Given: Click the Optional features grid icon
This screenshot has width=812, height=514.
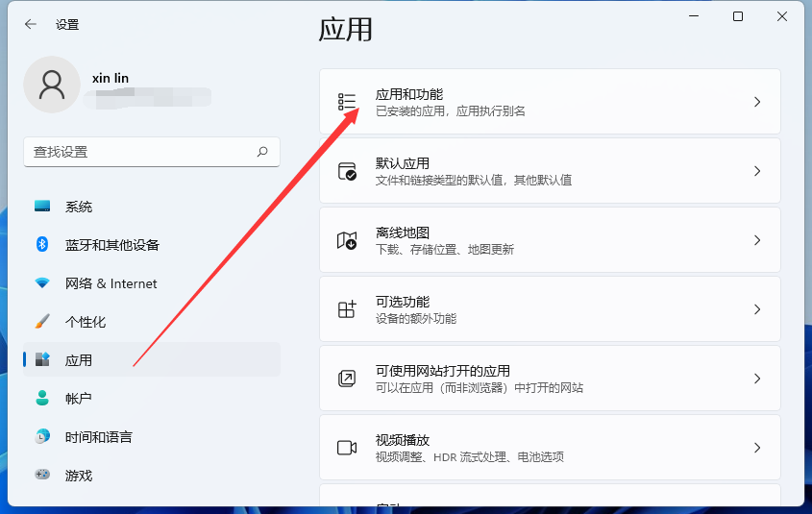Looking at the screenshot, I should pyautogui.click(x=347, y=309).
